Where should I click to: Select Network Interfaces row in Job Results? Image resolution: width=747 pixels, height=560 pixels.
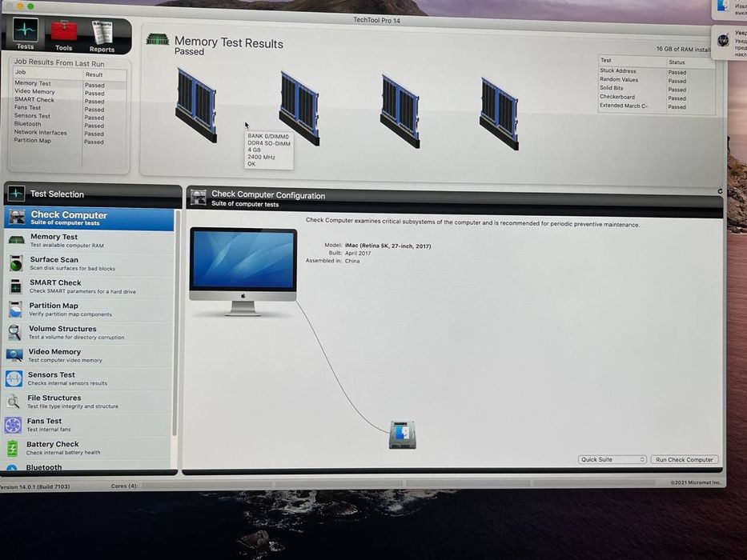coord(70,133)
